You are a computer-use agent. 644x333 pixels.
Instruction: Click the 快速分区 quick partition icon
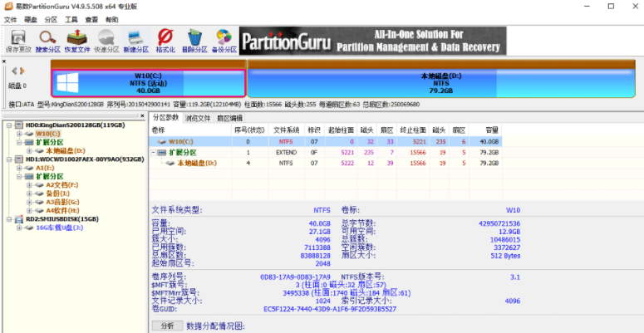(x=107, y=42)
